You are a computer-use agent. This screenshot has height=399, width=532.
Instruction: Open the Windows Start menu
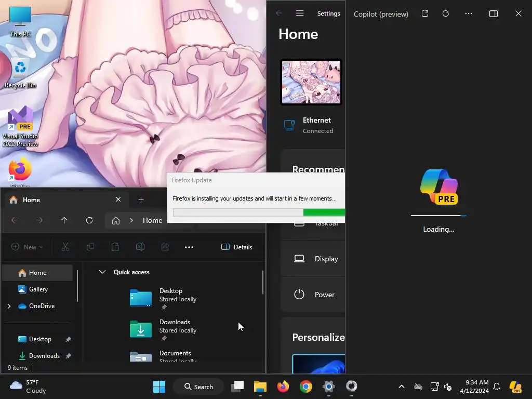159,387
